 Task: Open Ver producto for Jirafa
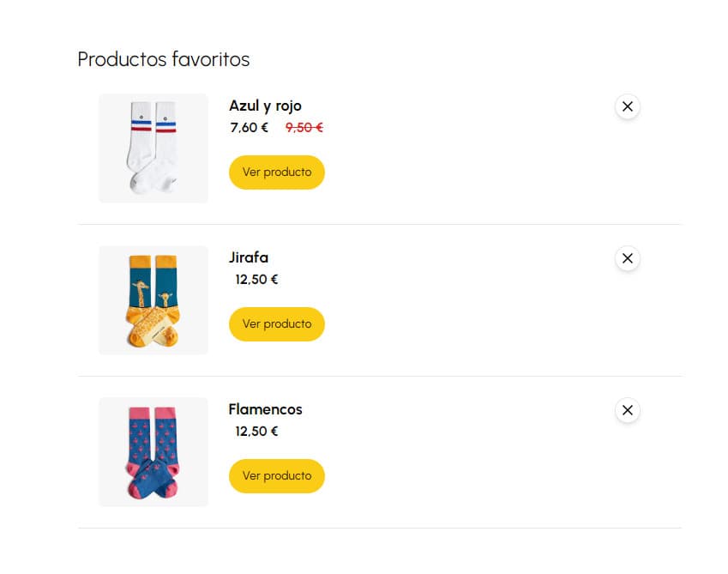pyautogui.click(x=276, y=324)
